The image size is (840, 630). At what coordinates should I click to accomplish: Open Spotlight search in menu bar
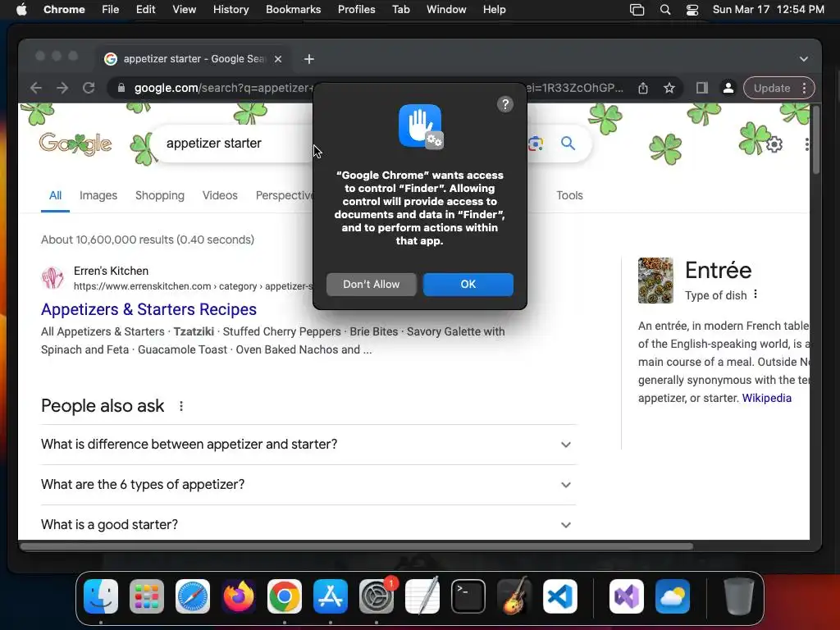(664, 10)
